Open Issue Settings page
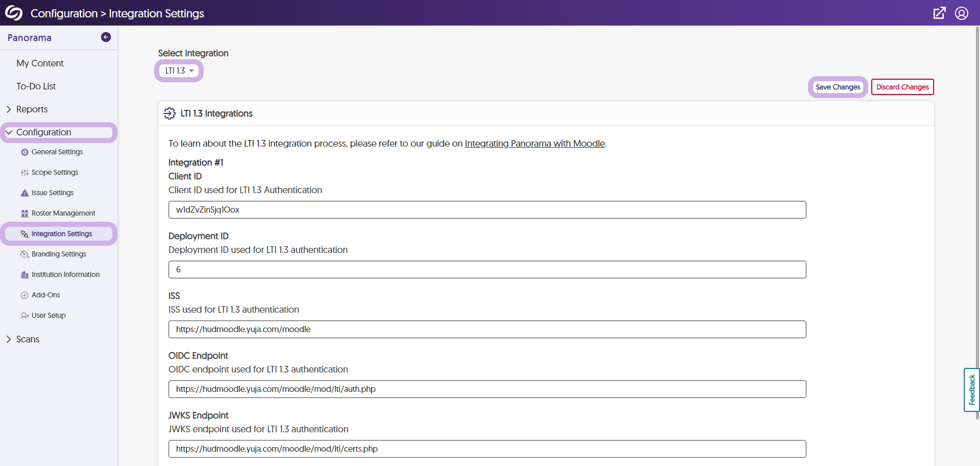This screenshot has height=466, width=980. click(53, 193)
